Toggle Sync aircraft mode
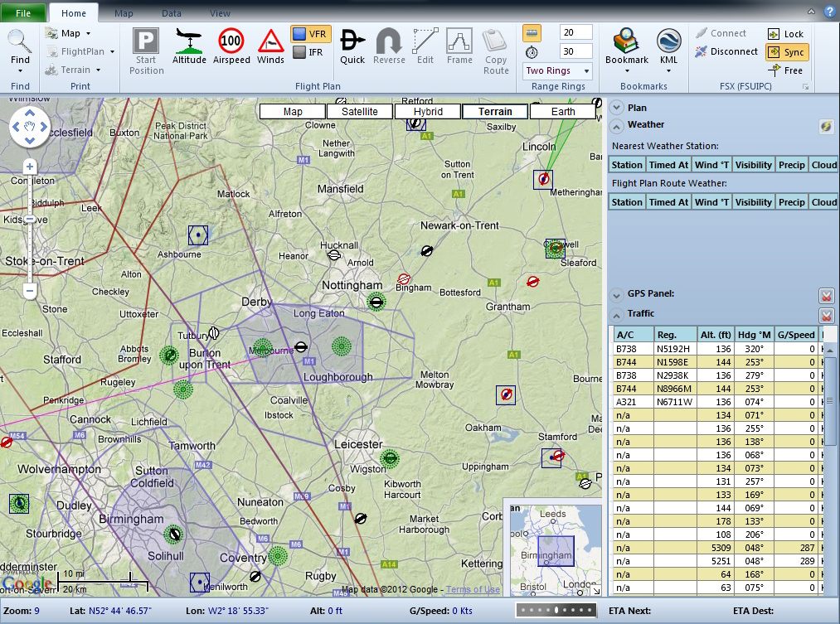840x624 pixels. [786, 52]
